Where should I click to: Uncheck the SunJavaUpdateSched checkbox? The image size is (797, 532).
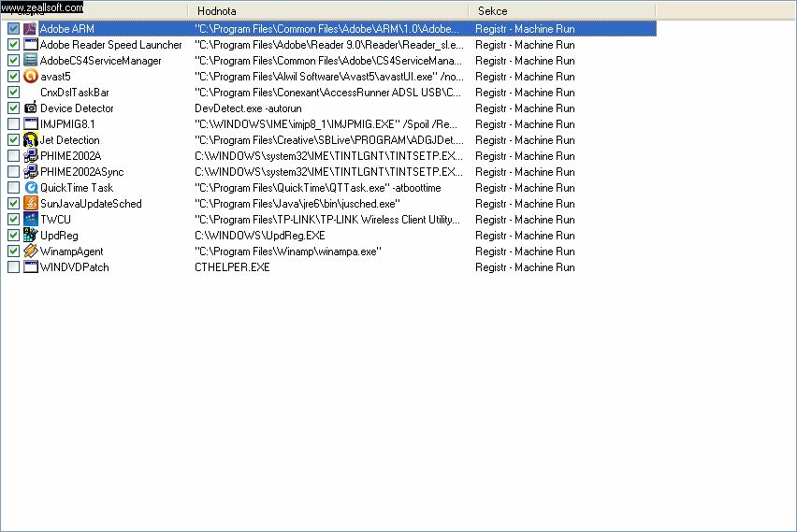[14, 203]
